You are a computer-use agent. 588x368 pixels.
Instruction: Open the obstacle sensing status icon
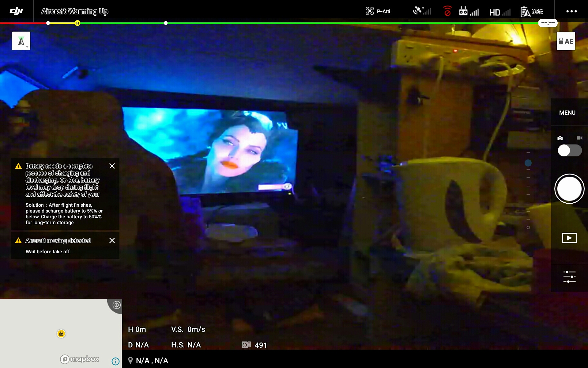pos(447,11)
